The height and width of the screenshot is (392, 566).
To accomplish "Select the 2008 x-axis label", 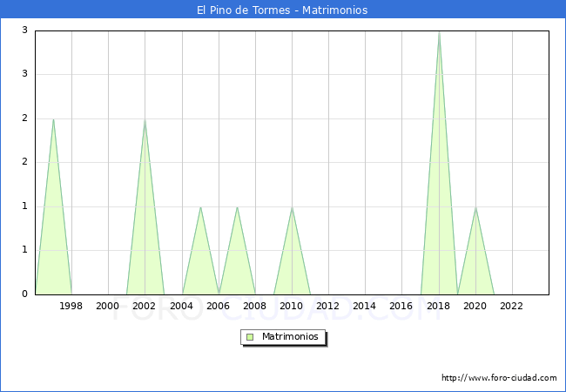I will (255, 306).
